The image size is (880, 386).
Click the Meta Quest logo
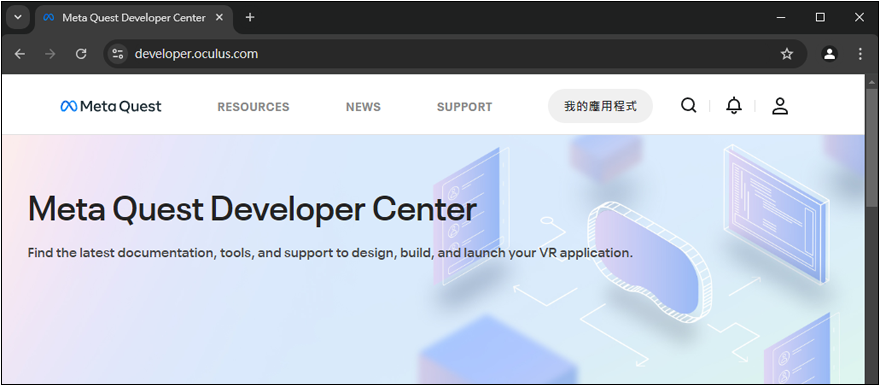pyautogui.click(x=111, y=106)
